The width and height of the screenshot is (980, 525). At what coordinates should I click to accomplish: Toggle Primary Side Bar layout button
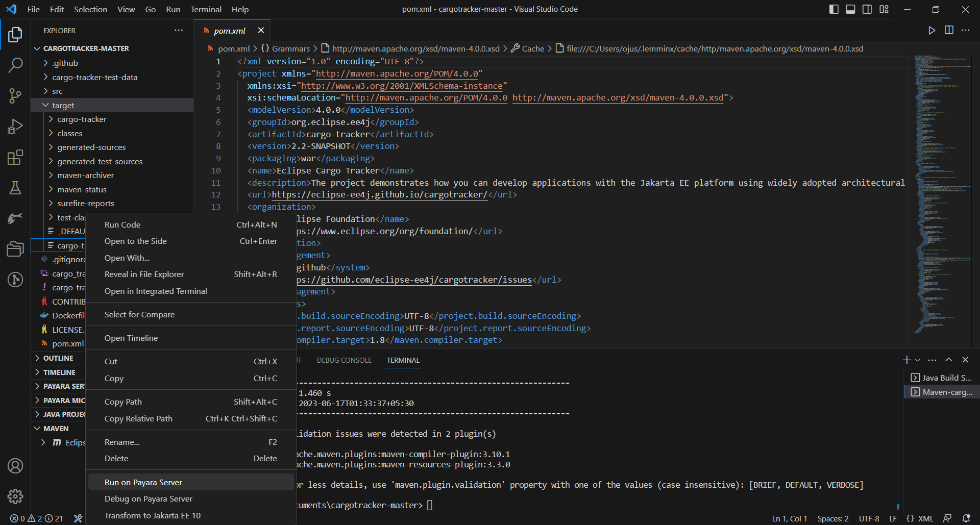click(x=834, y=9)
